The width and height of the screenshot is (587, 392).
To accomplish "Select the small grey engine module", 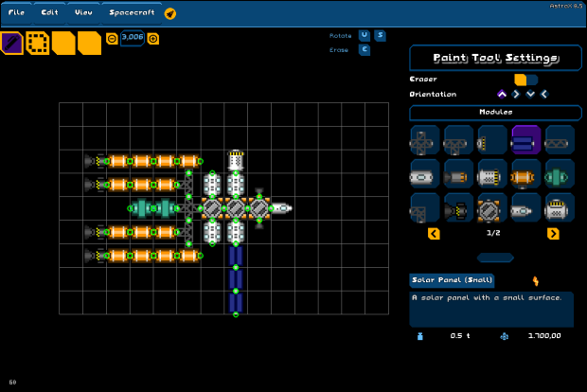I will pos(458,173).
